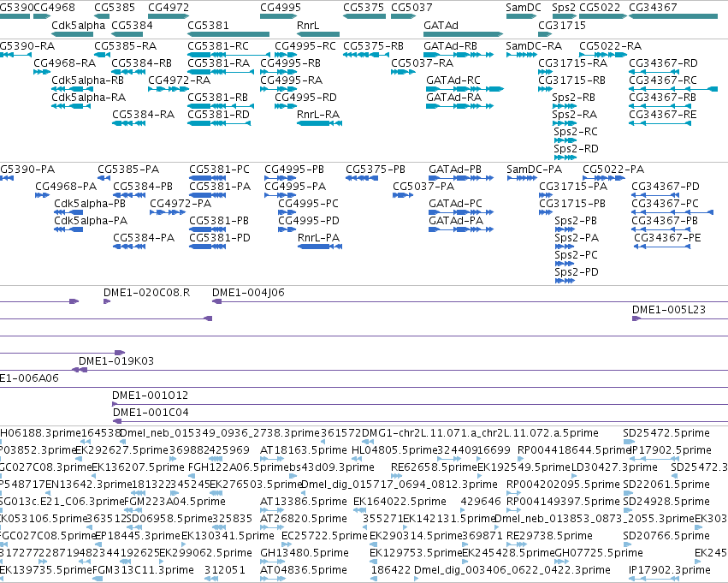Click the GH13480.5prime EST

coord(272,562)
